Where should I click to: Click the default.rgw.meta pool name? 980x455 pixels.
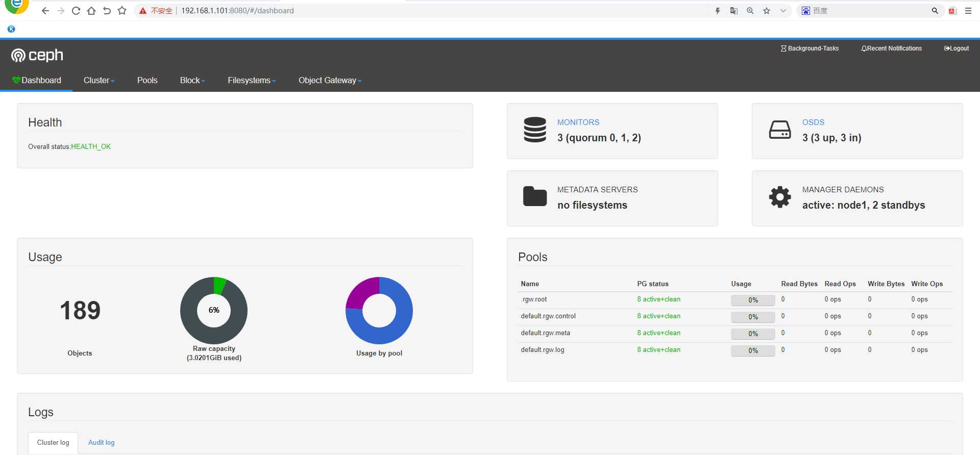coord(545,333)
